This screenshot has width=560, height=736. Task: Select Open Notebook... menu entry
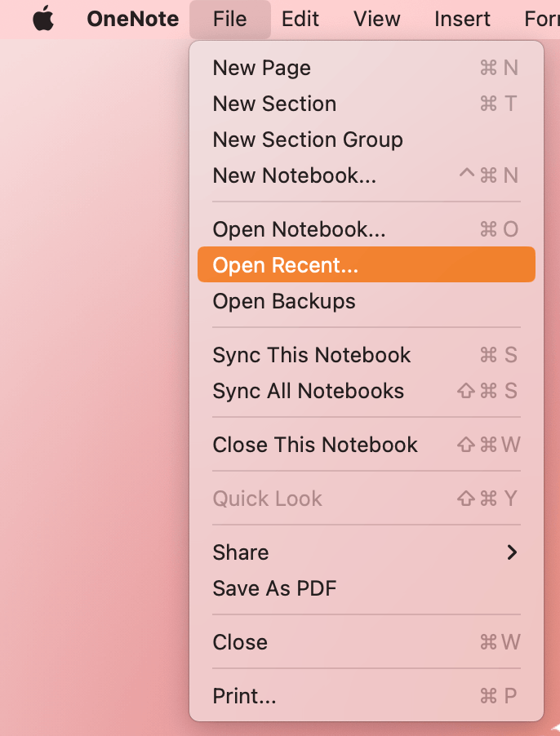tap(299, 229)
